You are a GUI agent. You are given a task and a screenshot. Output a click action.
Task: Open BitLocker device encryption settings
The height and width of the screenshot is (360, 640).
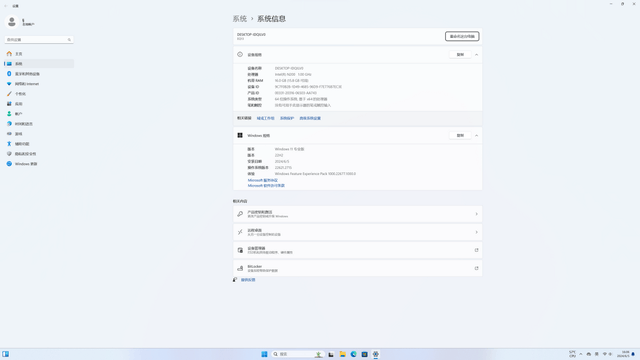(358, 268)
